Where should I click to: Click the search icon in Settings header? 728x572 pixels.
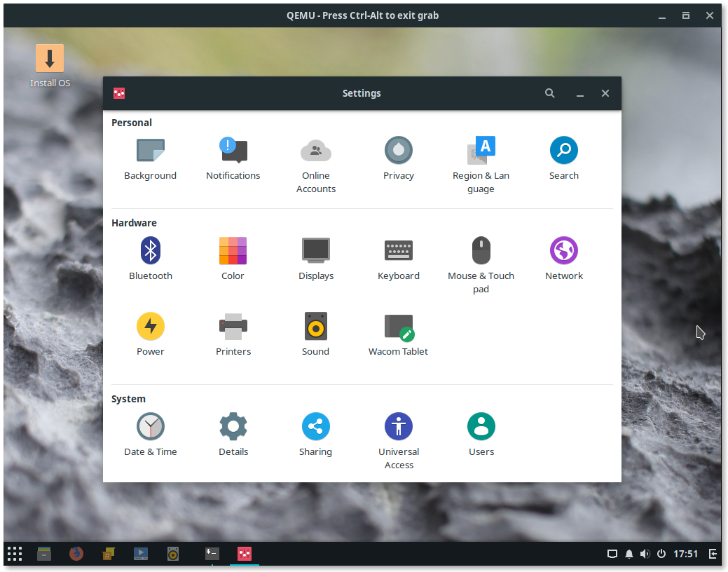[x=550, y=93]
